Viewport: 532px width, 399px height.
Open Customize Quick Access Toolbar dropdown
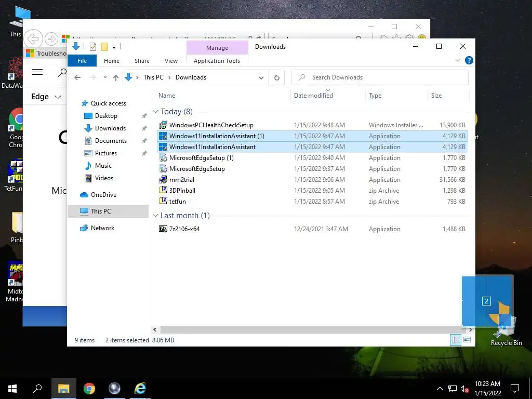[x=114, y=47]
